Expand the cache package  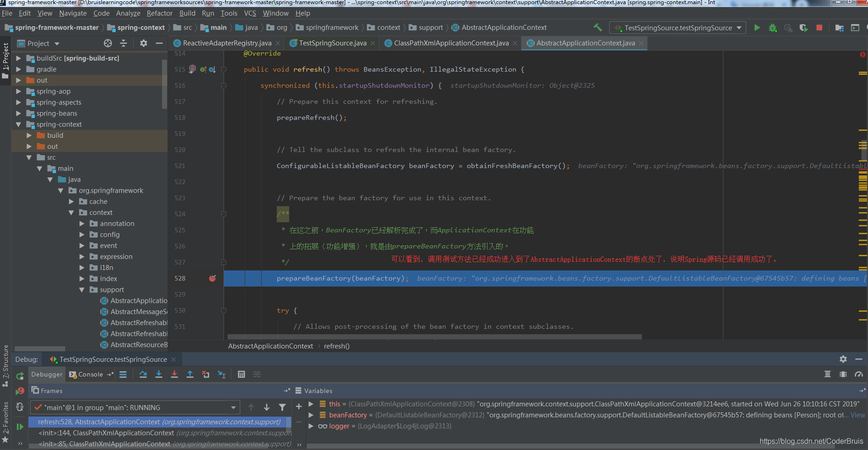pyautogui.click(x=71, y=202)
